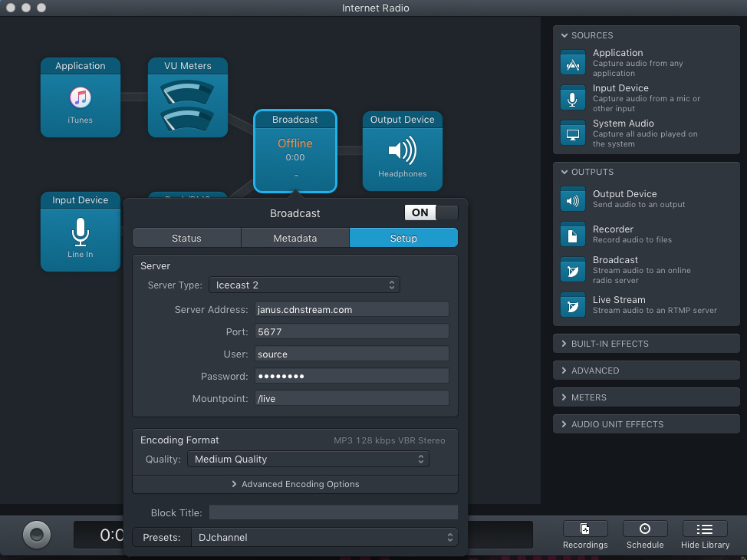
Task: Click the microphone icon in Input Device block
Action: (x=80, y=232)
